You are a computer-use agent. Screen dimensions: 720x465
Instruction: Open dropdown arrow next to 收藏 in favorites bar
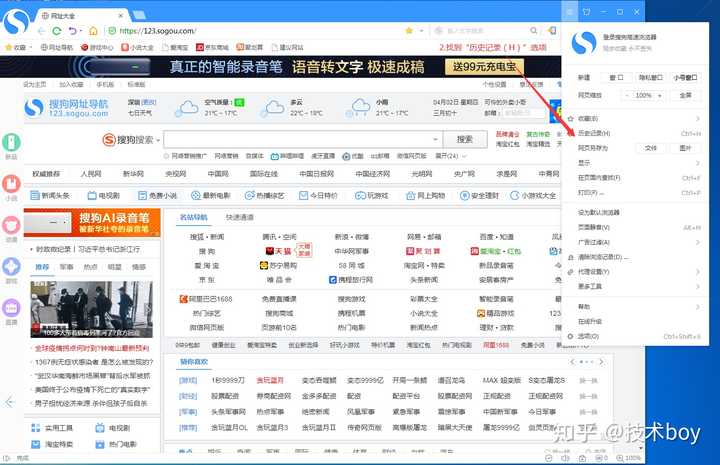(31, 47)
